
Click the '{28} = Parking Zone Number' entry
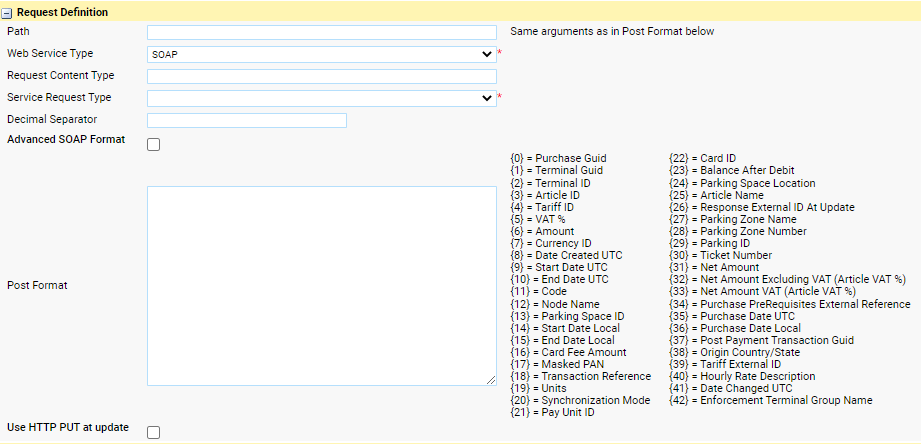pyautogui.click(x=738, y=231)
